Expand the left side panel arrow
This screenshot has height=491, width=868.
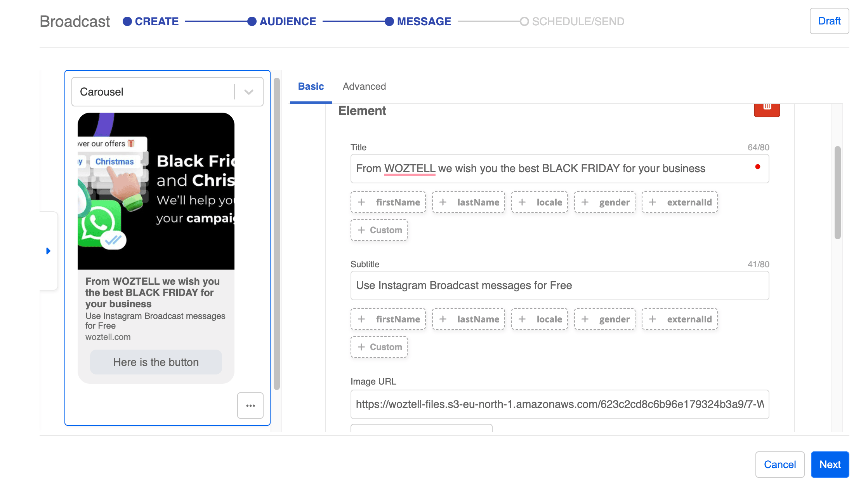tap(48, 251)
